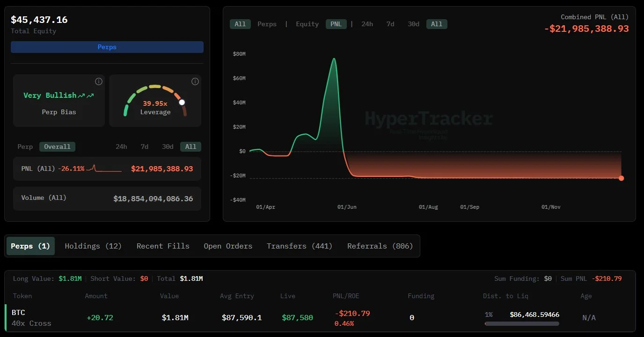
Task: View the Referrals (806) tab
Action: pos(380,246)
